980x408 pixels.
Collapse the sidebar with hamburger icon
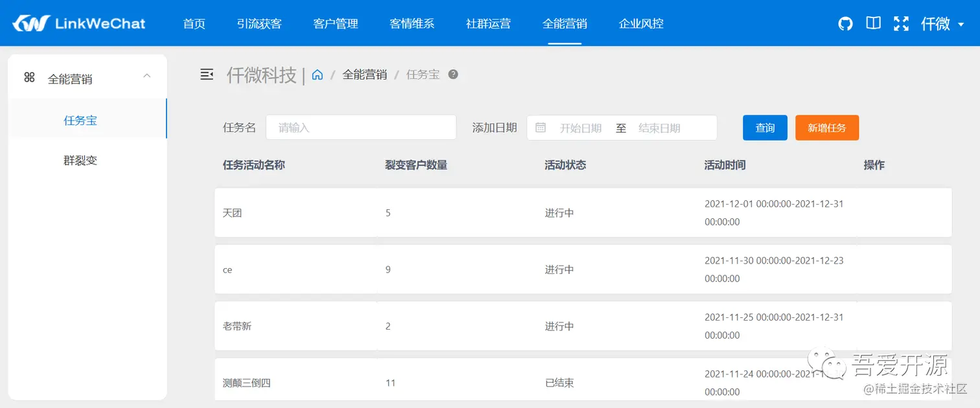coord(207,74)
